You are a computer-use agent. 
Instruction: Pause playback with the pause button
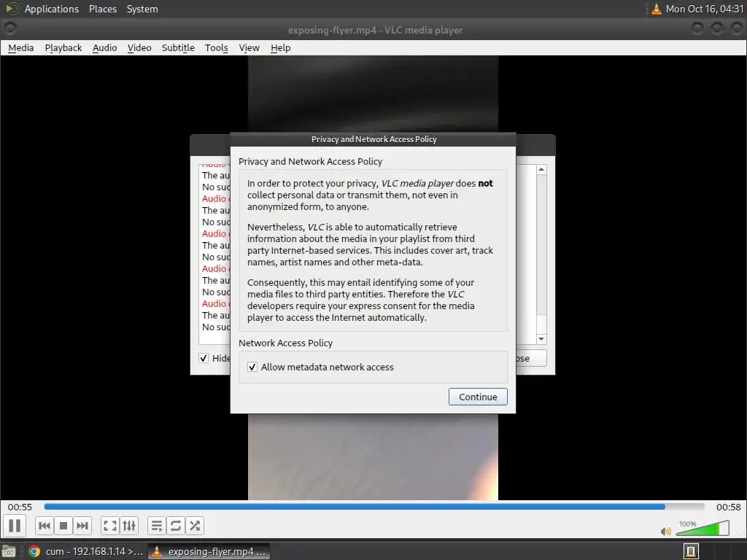tap(15, 526)
